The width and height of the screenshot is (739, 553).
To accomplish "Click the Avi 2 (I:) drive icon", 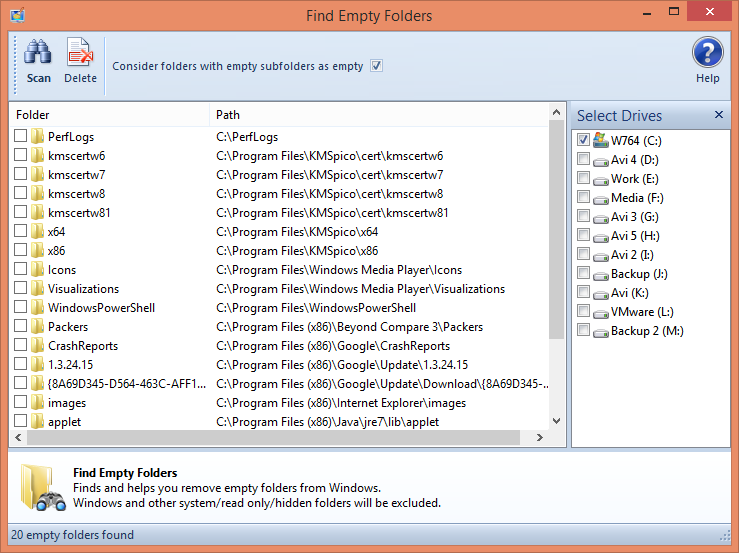I will click(600, 257).
